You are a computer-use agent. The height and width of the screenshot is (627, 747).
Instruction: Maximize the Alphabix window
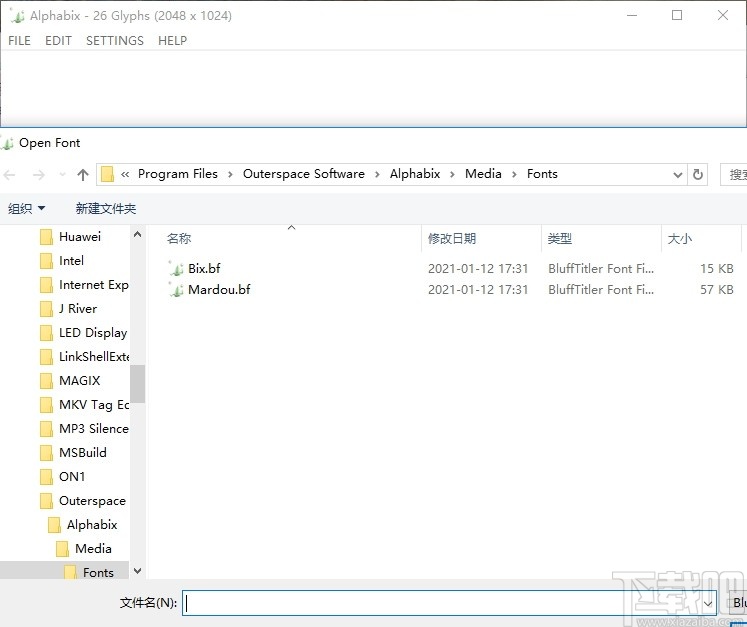point(676,15)
